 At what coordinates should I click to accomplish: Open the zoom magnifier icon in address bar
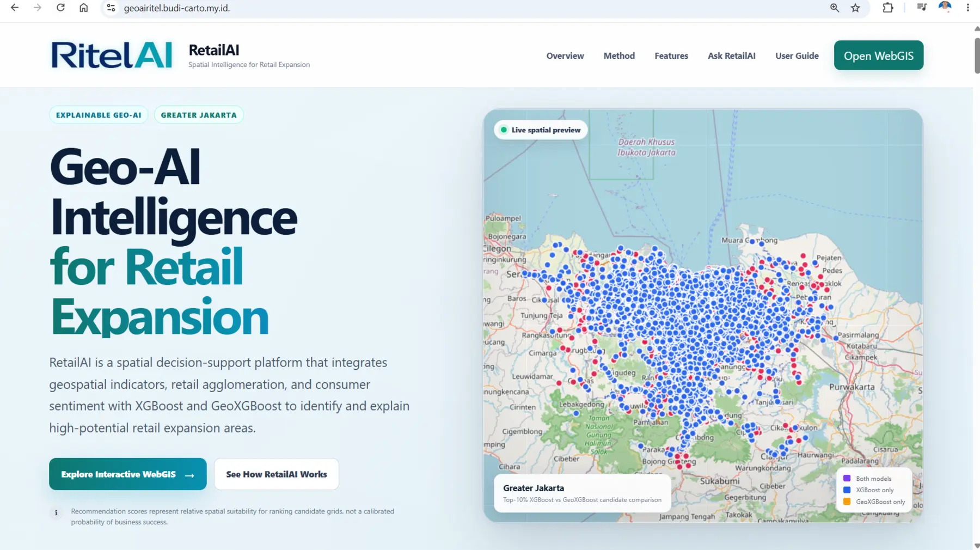[834, 8]
